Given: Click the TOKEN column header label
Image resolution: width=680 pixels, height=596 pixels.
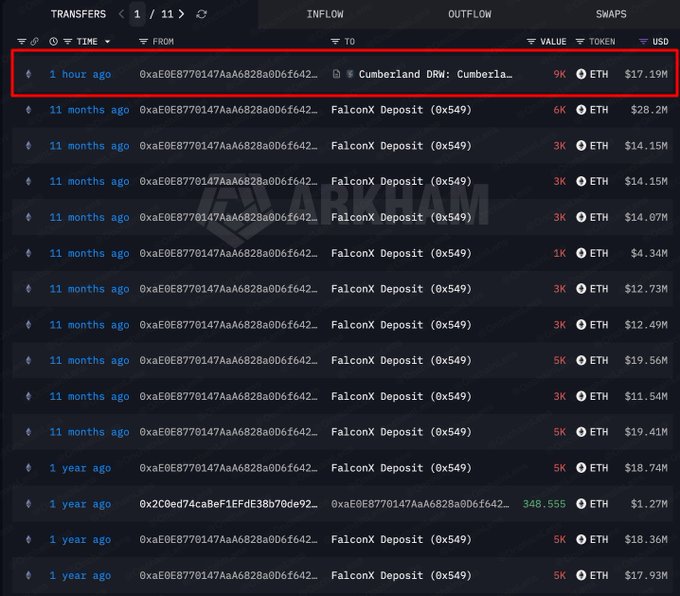Looking at the screenshot, I should pyautogui.click(x=602, y=42).
